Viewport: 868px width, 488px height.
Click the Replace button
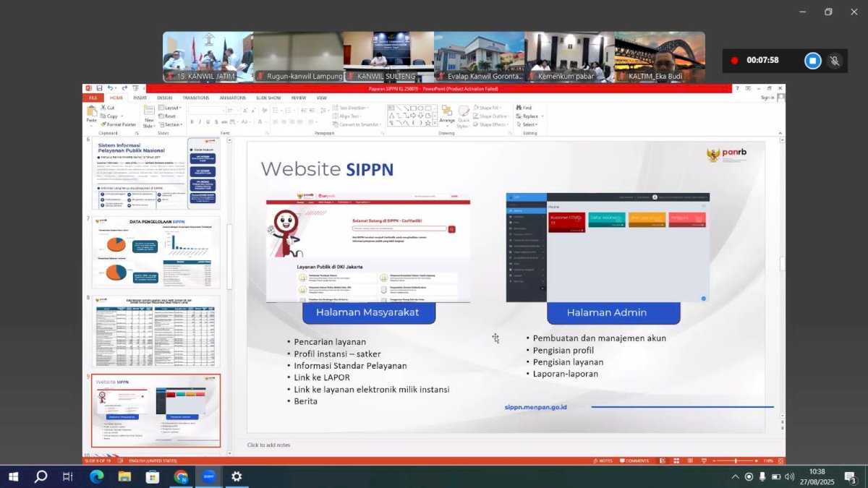[529, 116]
